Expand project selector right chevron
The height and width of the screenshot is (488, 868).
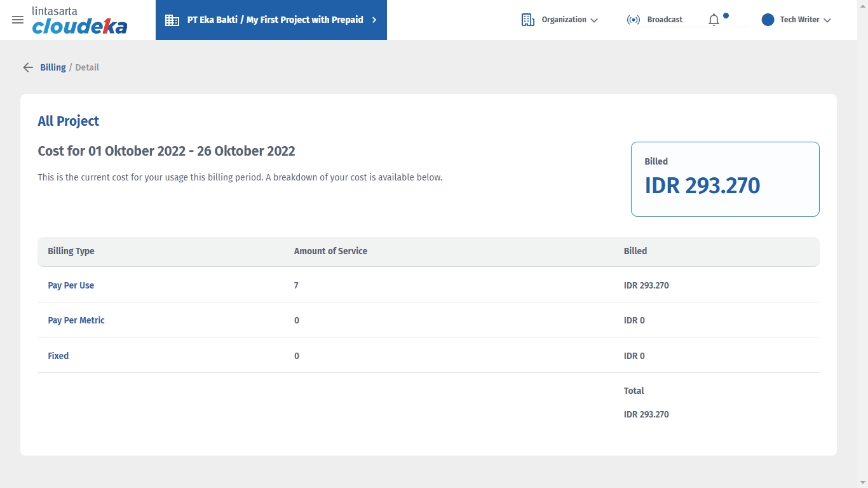pos(374,20)
